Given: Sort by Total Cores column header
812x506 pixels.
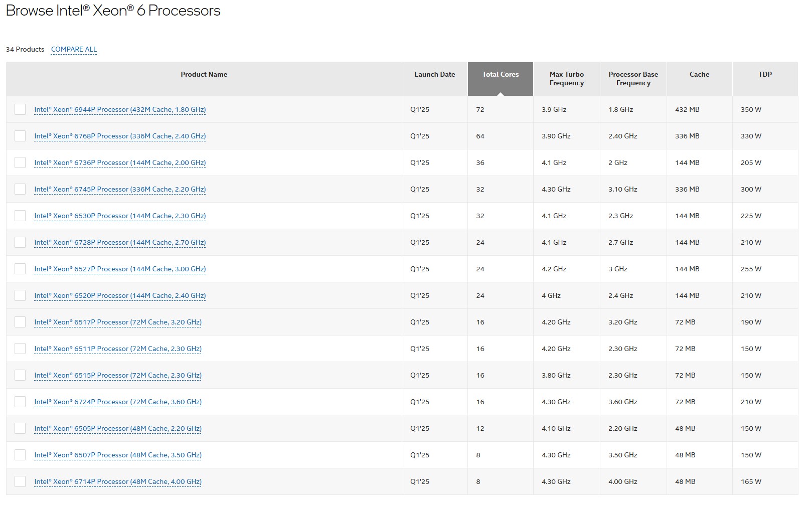Looking at the screenshot, I should (x=500, y=74).
